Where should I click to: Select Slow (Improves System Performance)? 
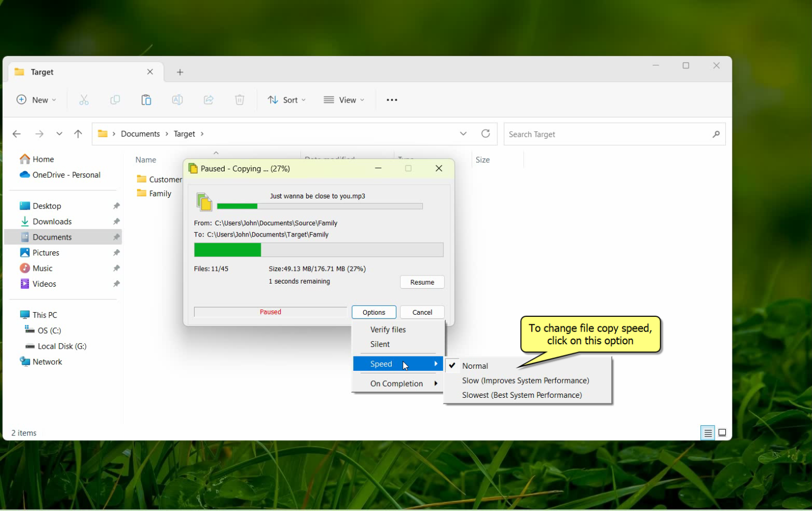coord(525,380)
